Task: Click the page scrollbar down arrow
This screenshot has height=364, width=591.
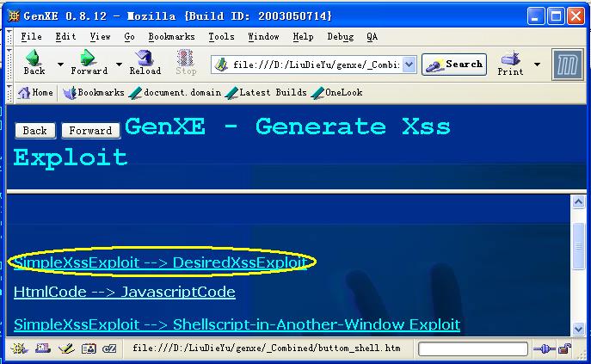Action: 579,329
